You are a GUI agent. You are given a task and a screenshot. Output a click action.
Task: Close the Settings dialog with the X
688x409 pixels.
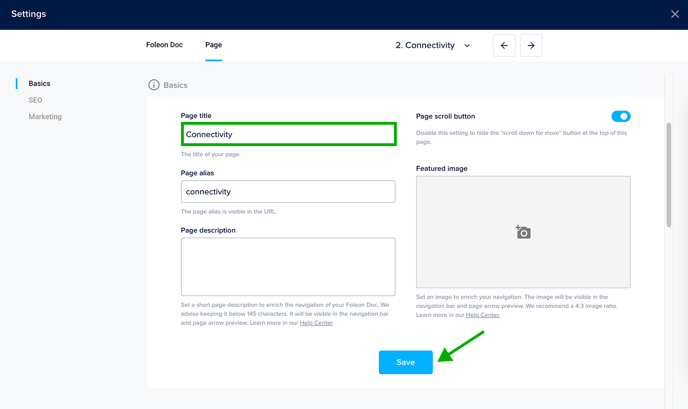pos(675,14)
